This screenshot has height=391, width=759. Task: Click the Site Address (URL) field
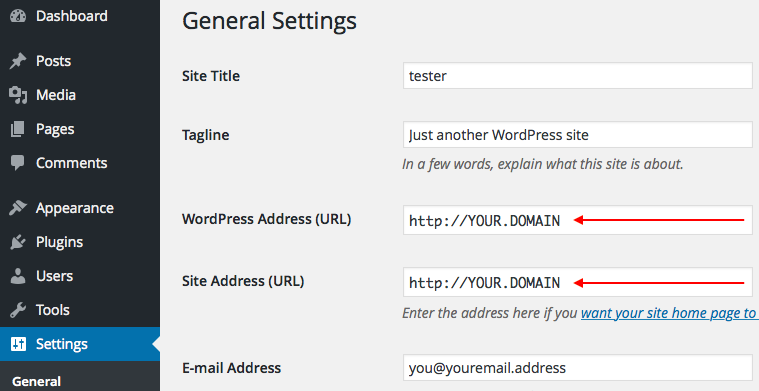coord(577,282)
